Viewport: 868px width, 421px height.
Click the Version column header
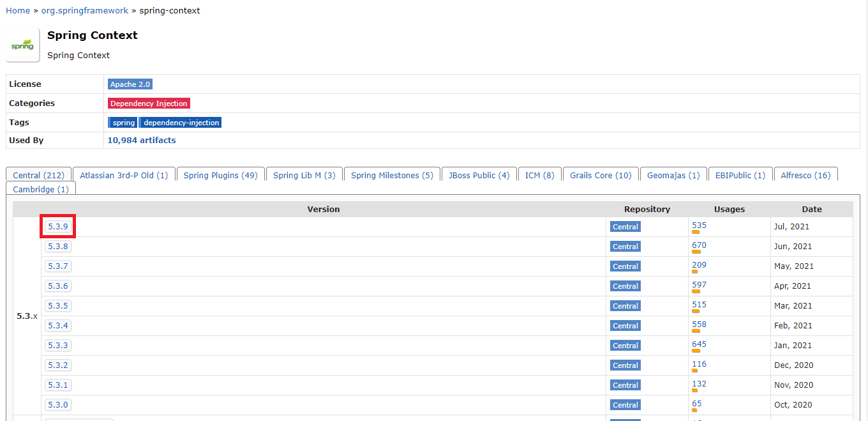[x=324, y=210]
